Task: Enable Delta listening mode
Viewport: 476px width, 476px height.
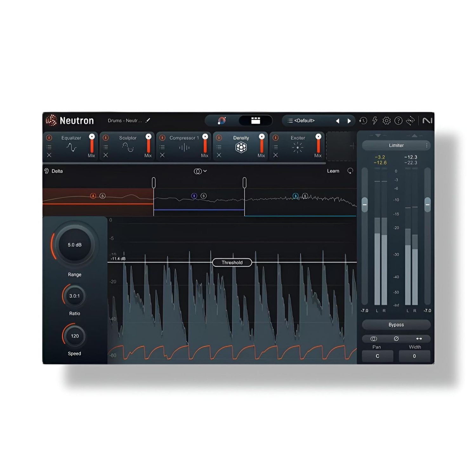Action: 54,171
